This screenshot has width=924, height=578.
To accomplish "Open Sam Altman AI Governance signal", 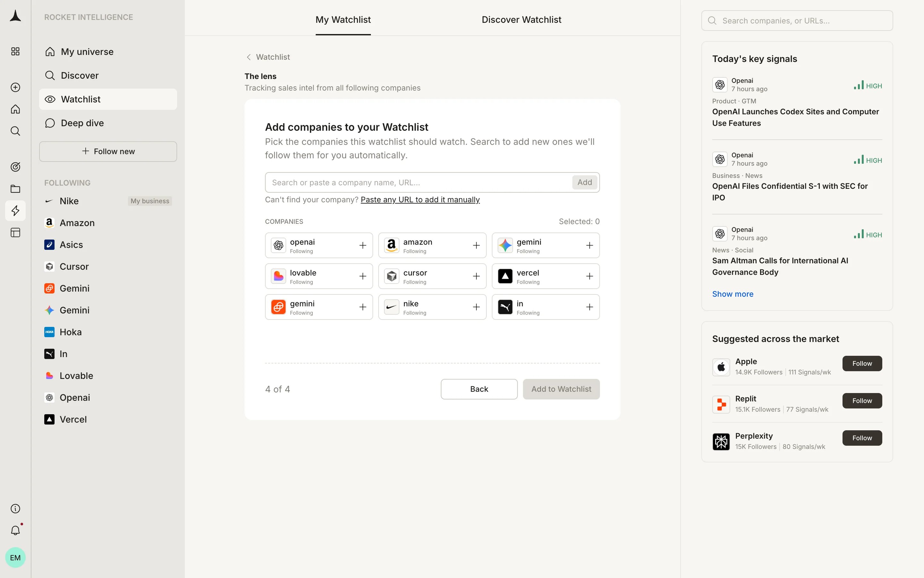I will [780, 267].
